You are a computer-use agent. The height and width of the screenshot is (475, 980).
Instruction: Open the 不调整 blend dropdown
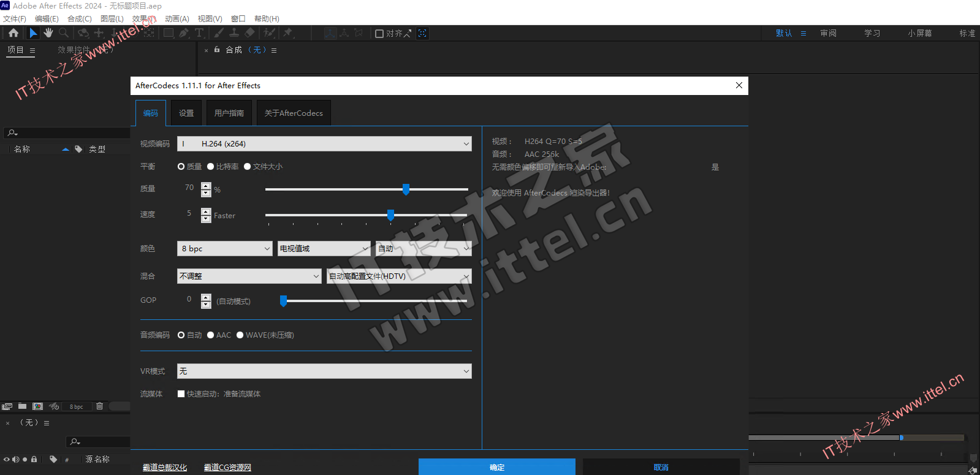pyautogui.click(x=249, y=276)
